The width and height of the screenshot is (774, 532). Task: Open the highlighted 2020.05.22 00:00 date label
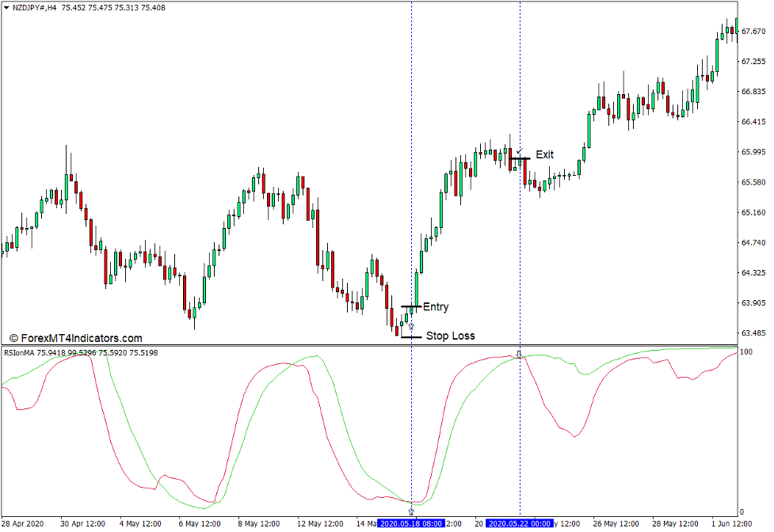point(521,523)
